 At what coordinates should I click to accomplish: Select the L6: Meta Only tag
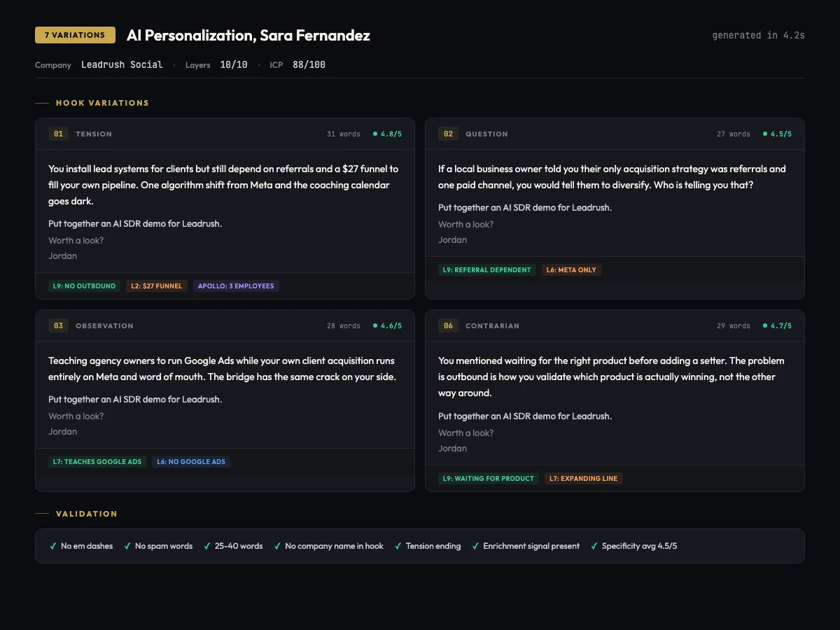pos(571,269)
